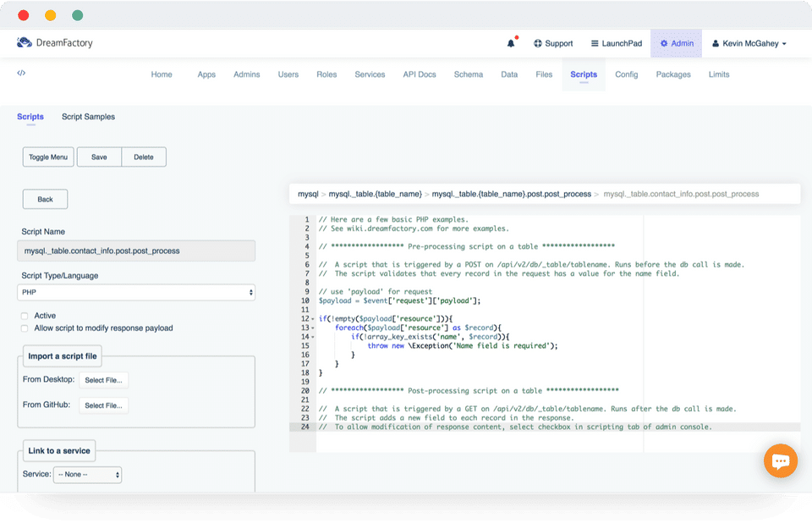Enable the Active checkbox
The width and height of the screenshot is (812, 529).
pyautogui.click(x=25, y=316)
